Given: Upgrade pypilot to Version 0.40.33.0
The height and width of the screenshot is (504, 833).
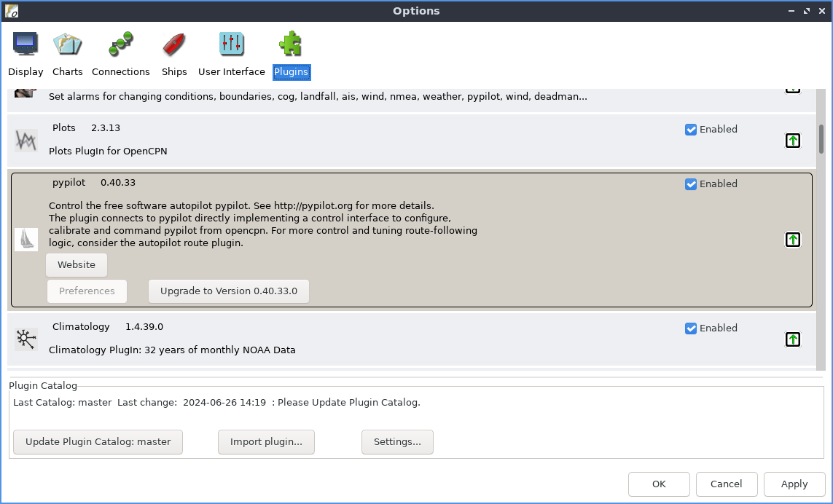Looking at the screenshot, I should click(228, 291).
